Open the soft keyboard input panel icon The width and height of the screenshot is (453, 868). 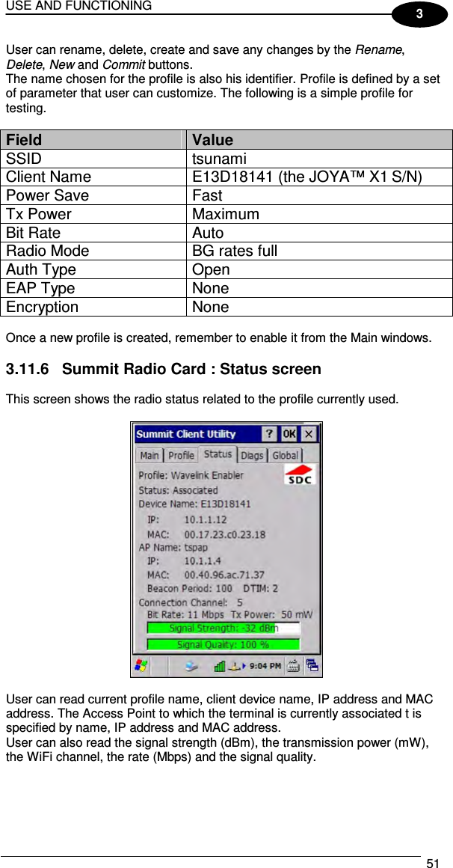pos(294,665)
